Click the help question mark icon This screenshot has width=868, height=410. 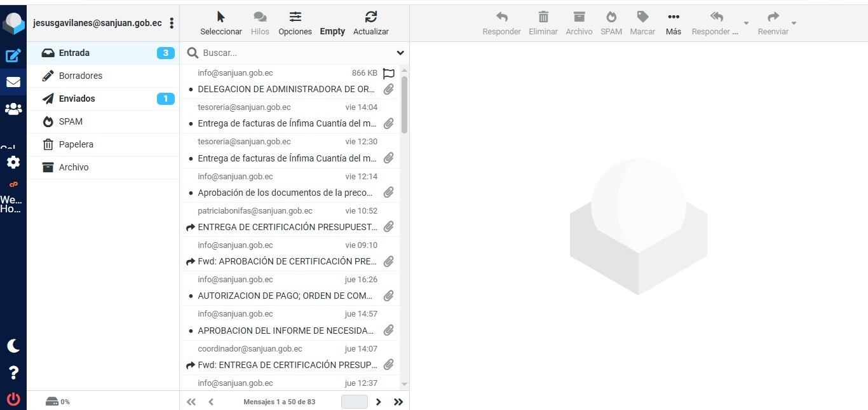tap(13, 372)
